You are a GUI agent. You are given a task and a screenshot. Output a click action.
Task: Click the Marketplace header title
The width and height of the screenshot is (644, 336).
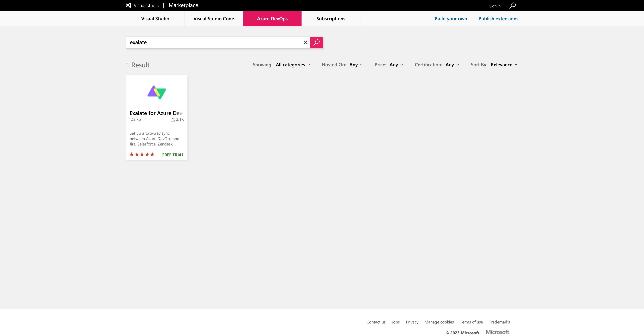tap(183, 5)
